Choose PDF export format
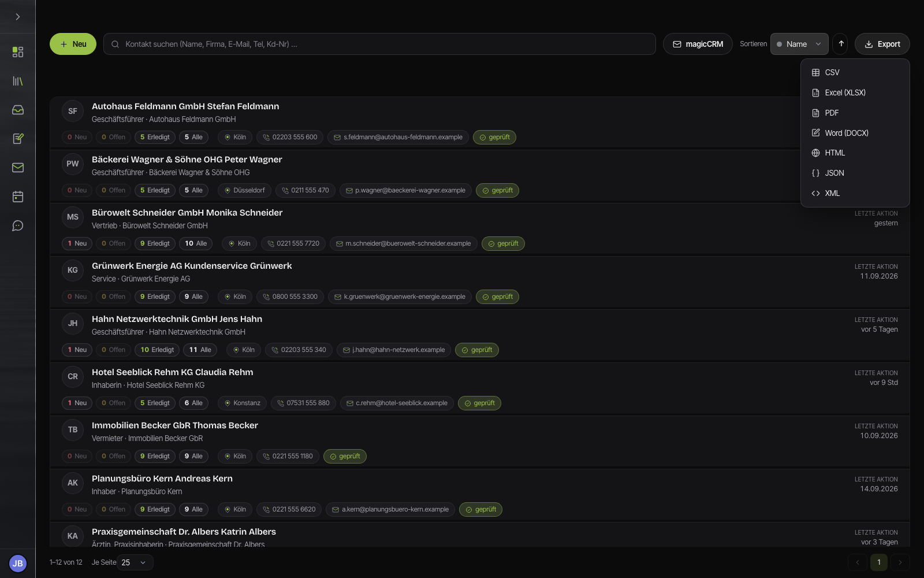 [x=855, y=113]
